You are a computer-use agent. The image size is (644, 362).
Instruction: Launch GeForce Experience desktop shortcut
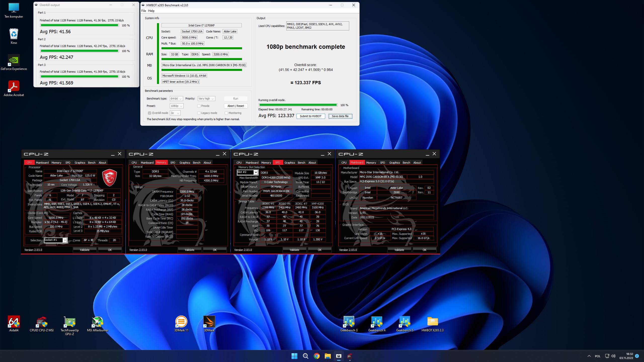[x=14, y=62]
